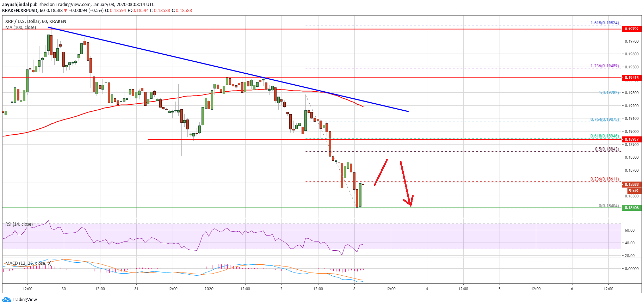Click the 0.19000 price axis tick
This screenshot has width=644, height=306.
tap(632, 131)
